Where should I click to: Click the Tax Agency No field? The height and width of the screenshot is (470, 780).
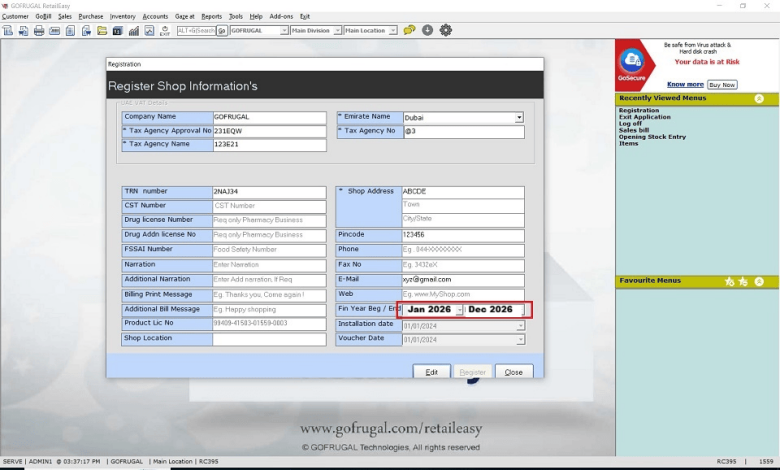point(463,132)
